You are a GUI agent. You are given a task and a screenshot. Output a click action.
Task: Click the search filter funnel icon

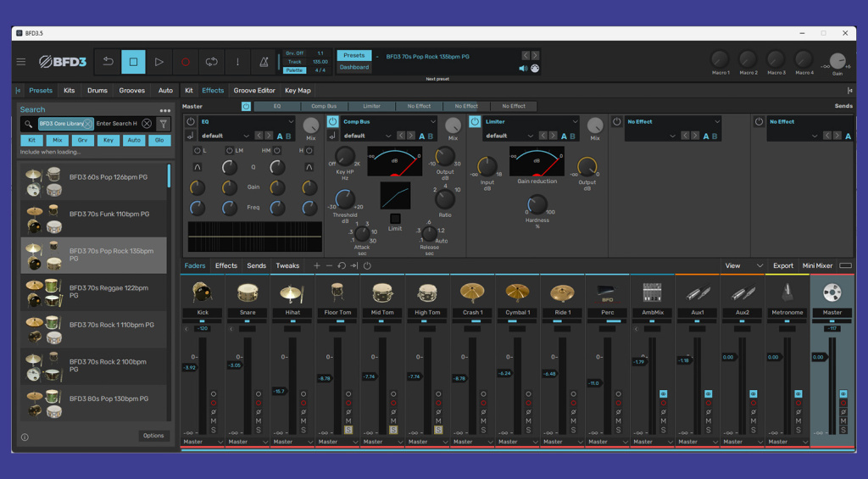(164, 124)
